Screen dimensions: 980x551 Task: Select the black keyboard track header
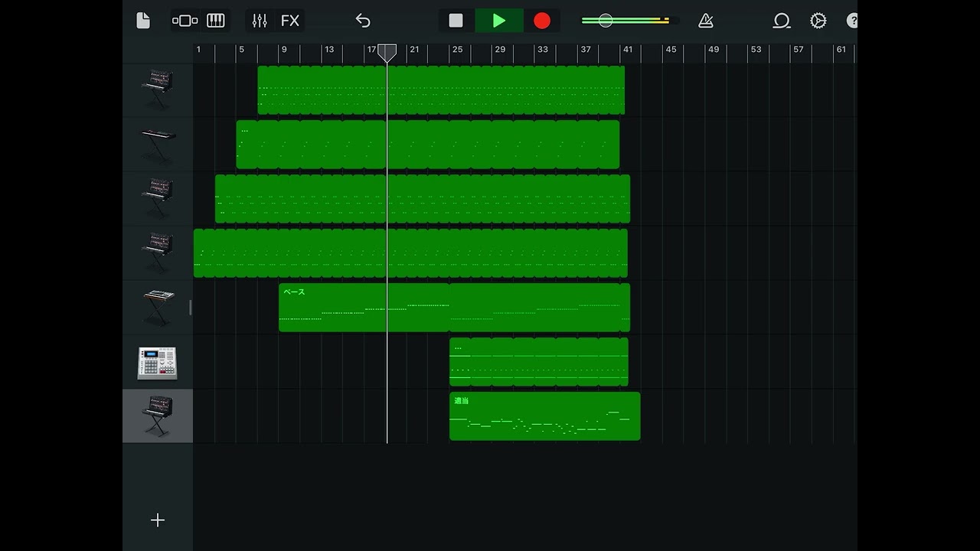158,144
